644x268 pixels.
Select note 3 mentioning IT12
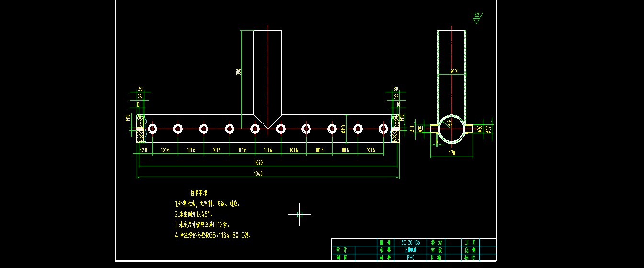(x=202, y=224)
